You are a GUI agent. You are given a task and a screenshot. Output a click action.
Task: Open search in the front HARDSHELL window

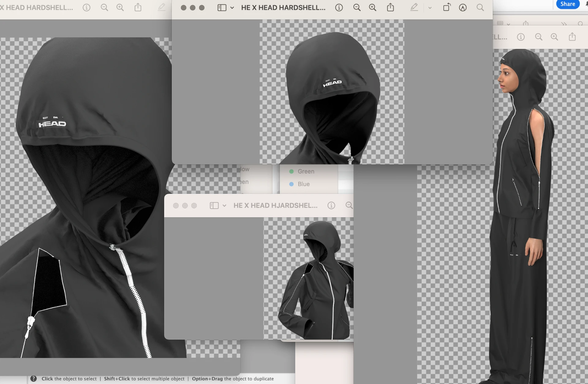click(480, 8)
